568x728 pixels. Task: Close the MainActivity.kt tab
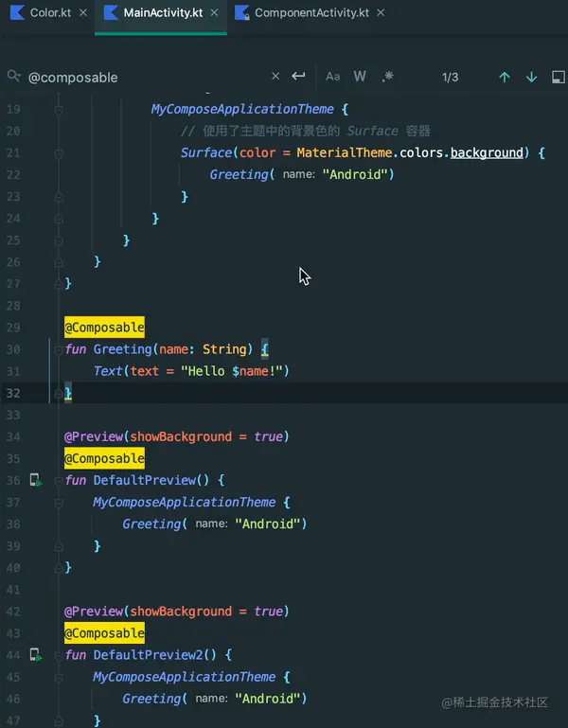pos(214,13)
